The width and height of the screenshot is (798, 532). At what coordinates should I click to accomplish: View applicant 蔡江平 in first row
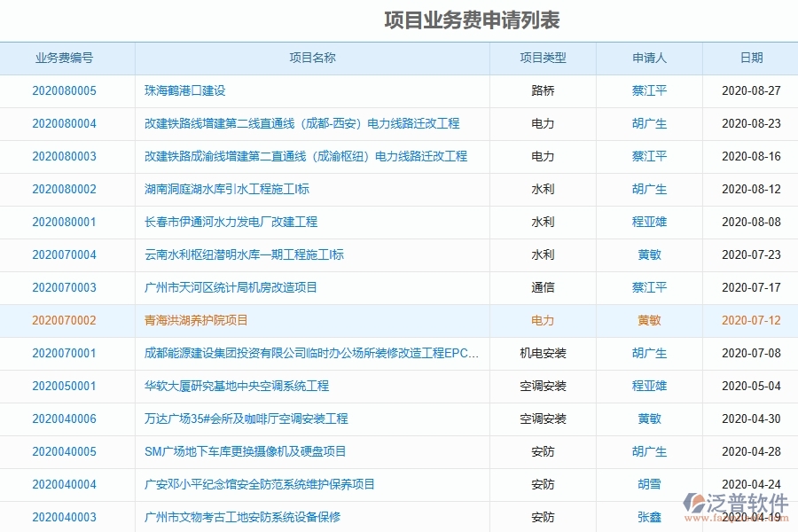(x=650, y=91)
